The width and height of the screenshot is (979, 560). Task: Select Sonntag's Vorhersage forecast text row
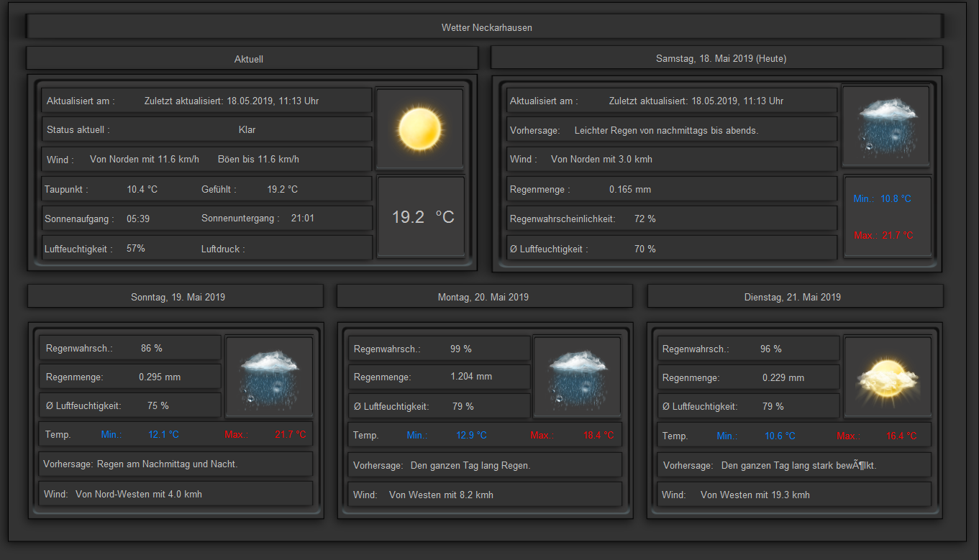(x=176, y=464)
